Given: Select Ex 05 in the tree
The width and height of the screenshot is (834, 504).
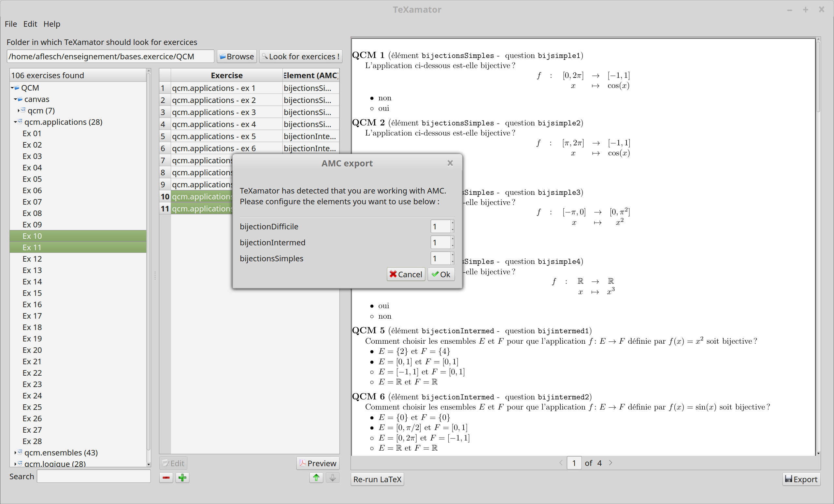Looking at the screenshot, I should click(x=32, y=179).
